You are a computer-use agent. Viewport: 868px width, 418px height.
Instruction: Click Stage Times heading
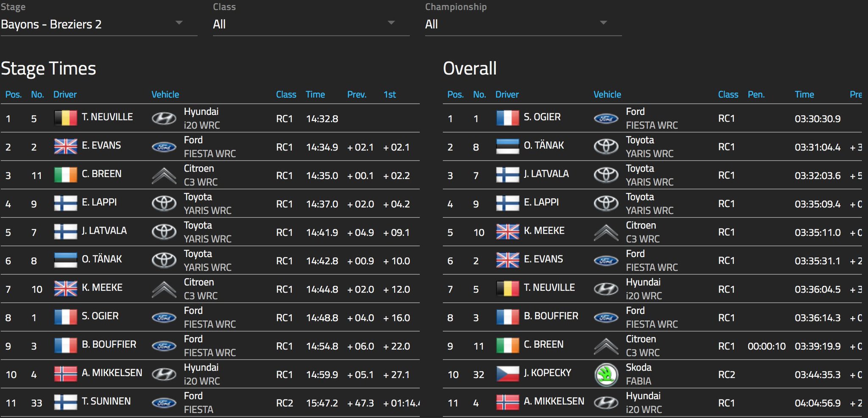[49, 69]
